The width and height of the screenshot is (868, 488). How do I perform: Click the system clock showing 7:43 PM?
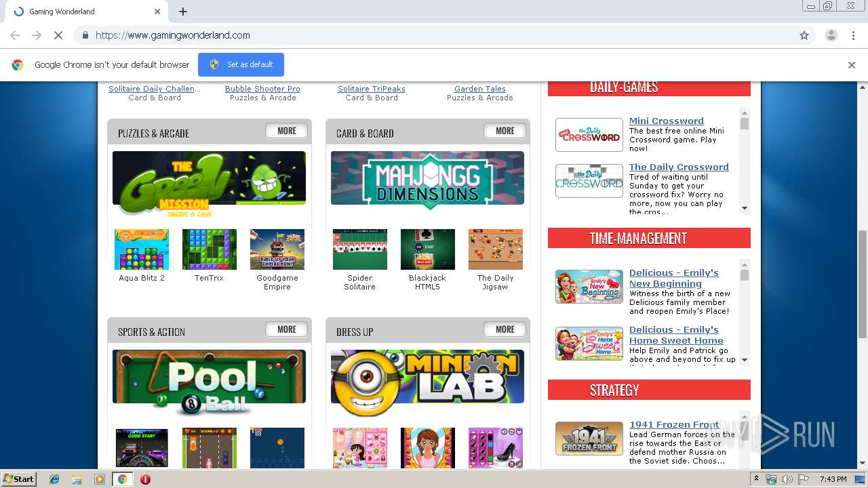[833, 479]
